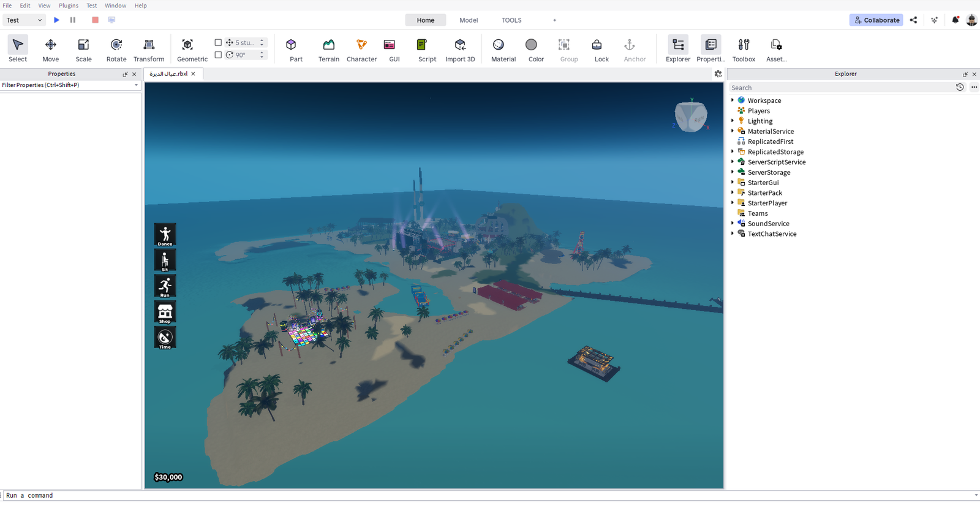This screenshot has width=980, height=516.
Task: Open Asset Manager
Action: tap(776, 49)
